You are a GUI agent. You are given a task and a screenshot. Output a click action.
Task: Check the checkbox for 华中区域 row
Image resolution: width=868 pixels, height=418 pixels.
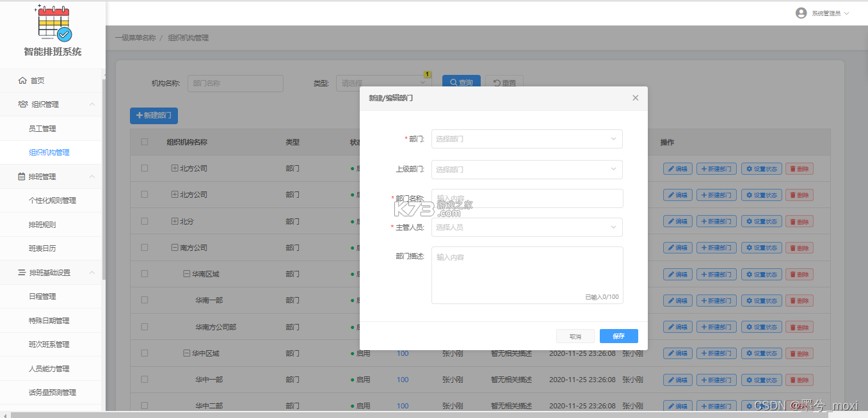click(145, 353)
